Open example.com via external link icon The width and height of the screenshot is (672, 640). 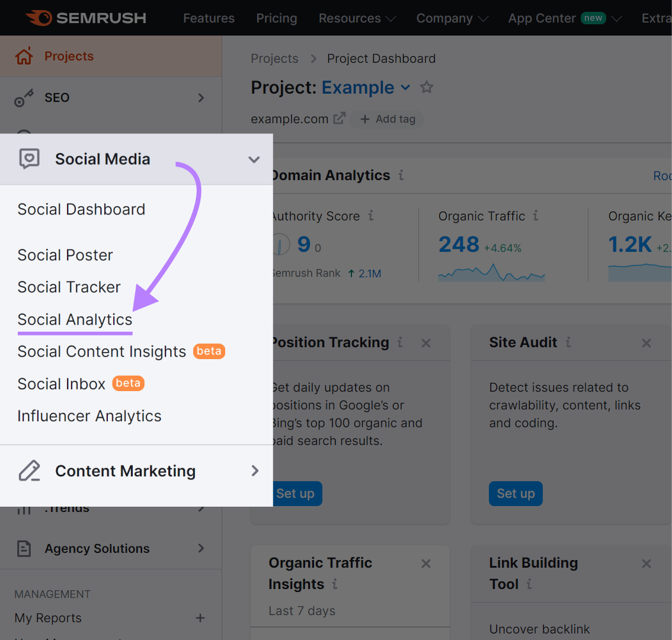tap(340, 118)
